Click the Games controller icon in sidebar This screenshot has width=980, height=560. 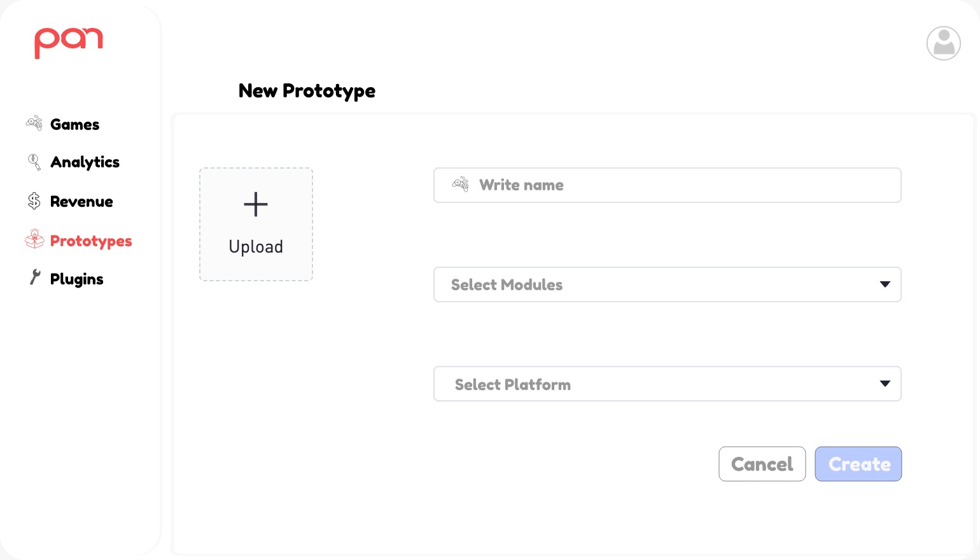(34, 123)
